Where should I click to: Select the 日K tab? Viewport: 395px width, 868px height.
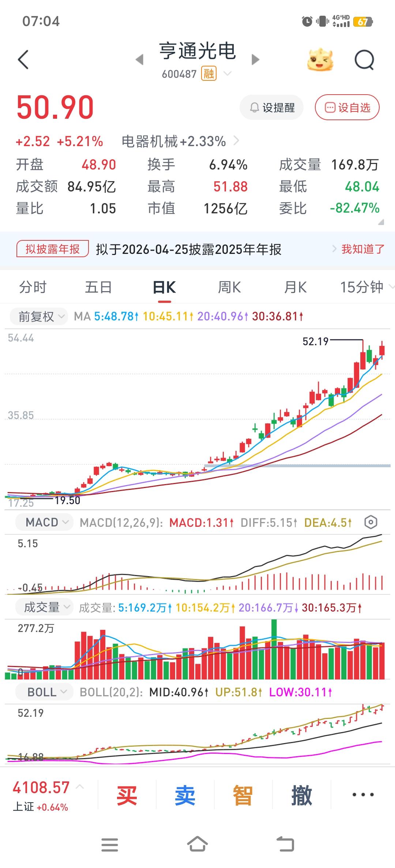pyautogui.click(x=165, y=288)
